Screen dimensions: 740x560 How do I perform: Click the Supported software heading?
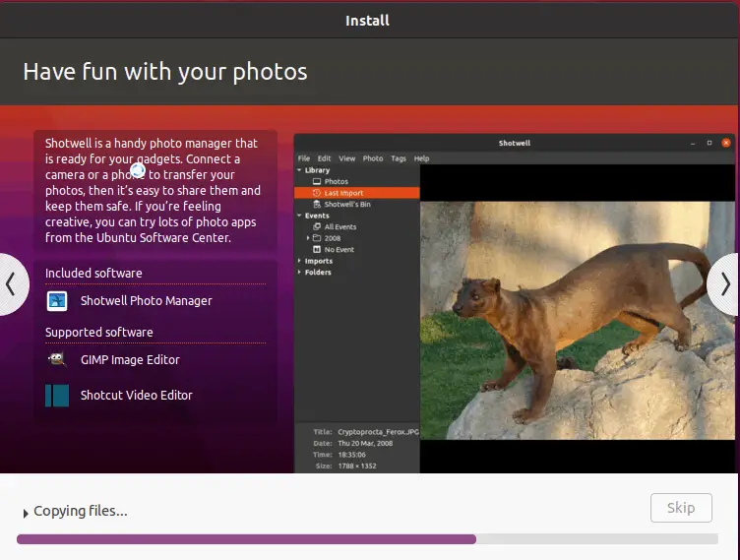99,332
